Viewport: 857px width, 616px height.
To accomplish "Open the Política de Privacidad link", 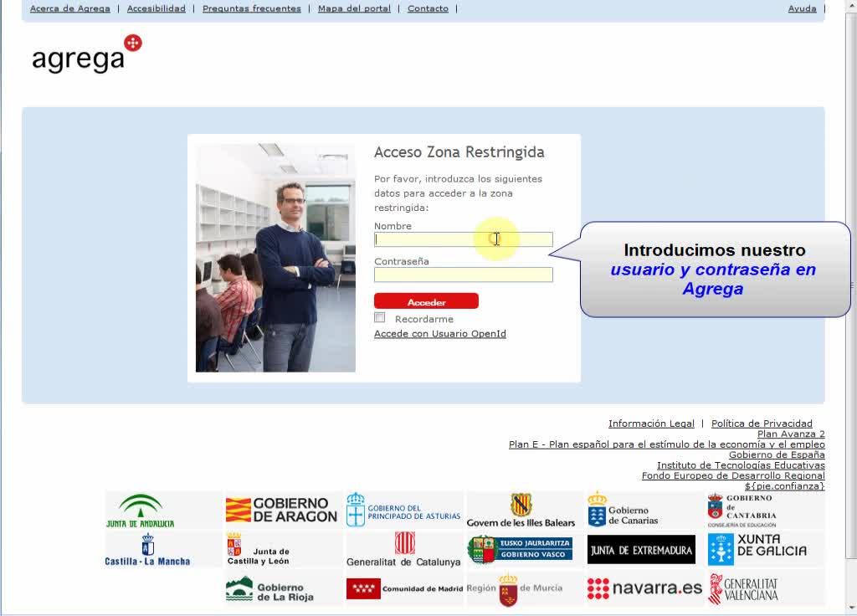I will [762, 423].
